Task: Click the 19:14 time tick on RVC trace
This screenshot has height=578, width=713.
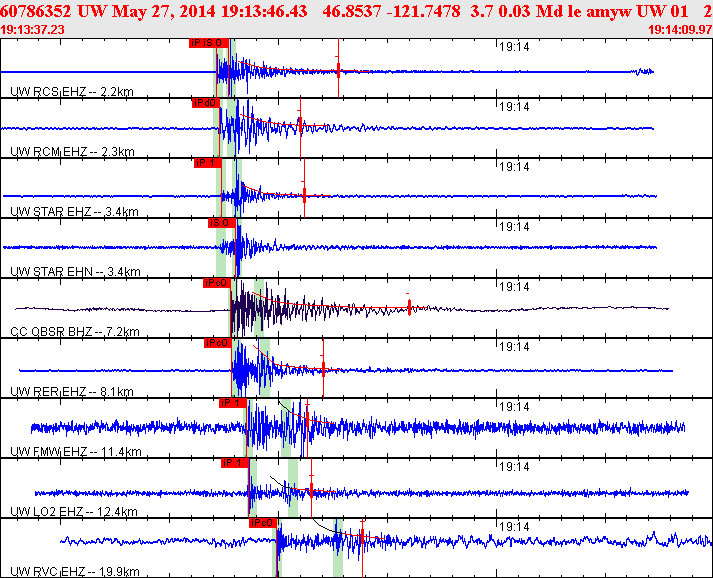Action: [514, 527]
